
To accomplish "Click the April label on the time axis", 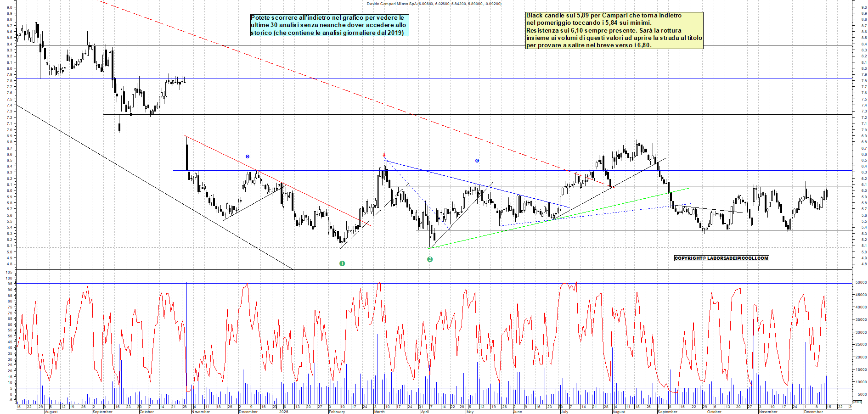I will point(425,412).
